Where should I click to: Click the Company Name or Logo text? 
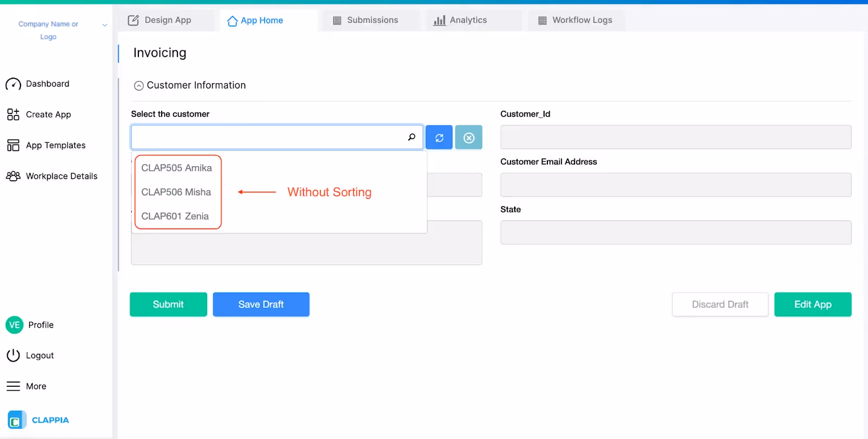click(x=48, y=30)
